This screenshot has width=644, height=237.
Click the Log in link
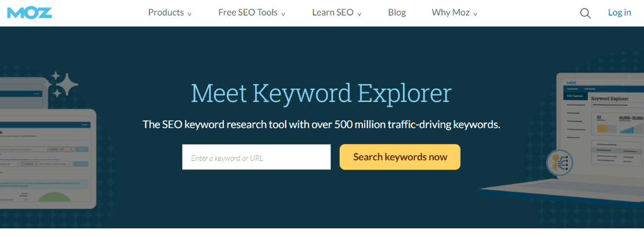[x=619, y=13]
